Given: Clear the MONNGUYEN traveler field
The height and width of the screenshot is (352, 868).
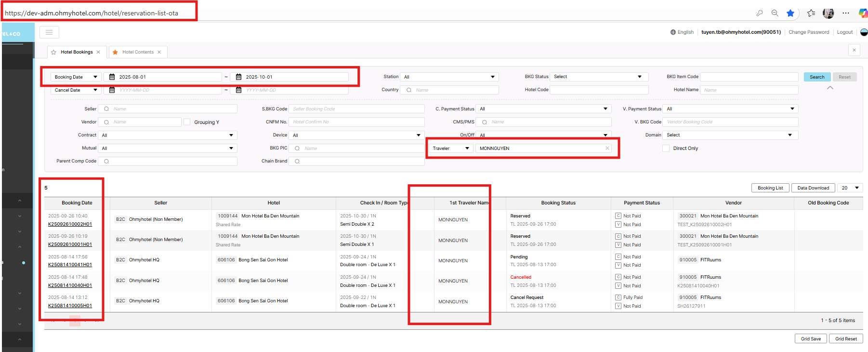Looking at the screenshot, I should (x=607, y=149).
